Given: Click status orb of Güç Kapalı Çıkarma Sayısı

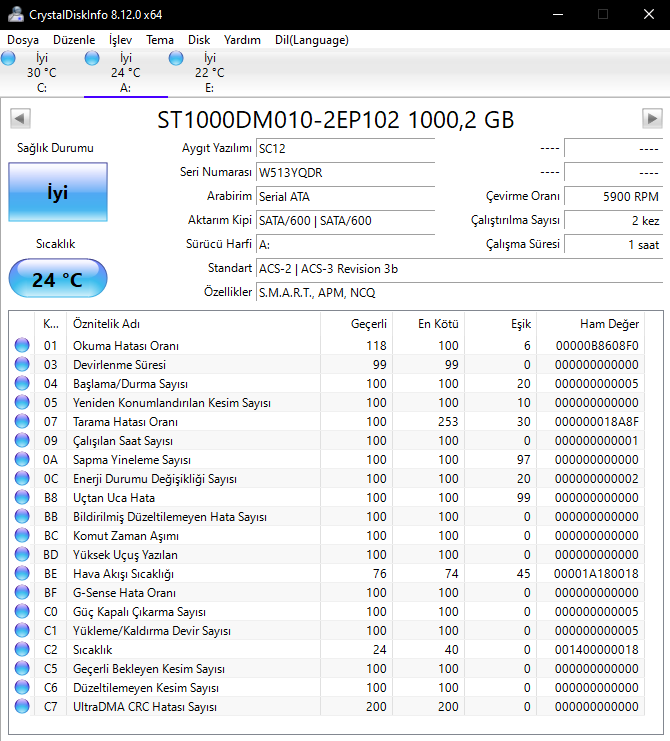Looking at the screenshot, I should (x=22, y=611).
